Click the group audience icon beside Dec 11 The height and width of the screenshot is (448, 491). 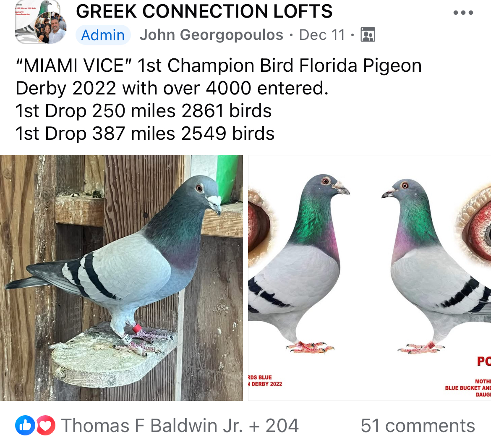tap(368, 34)
